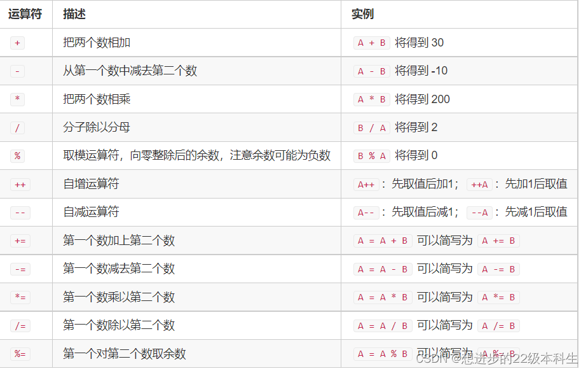Click the result text '将得到 2'
This screenshot has width=588, height=371.
(x=416, y=127)
